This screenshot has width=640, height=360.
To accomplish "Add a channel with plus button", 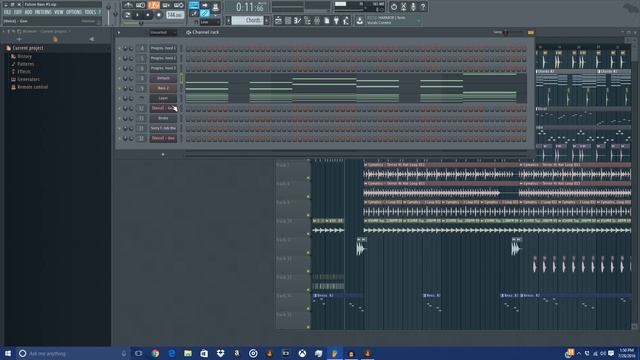I will click(163, 154).
